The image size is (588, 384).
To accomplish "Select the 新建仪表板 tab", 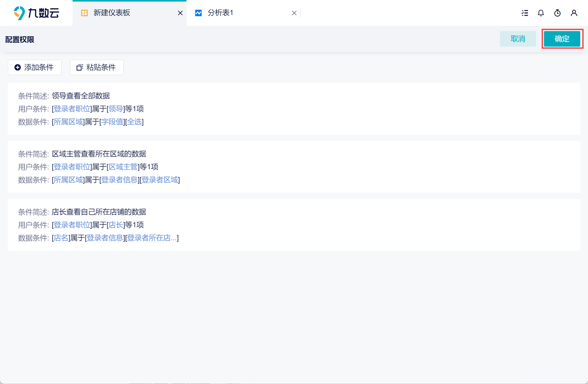I will pos(112,13).
